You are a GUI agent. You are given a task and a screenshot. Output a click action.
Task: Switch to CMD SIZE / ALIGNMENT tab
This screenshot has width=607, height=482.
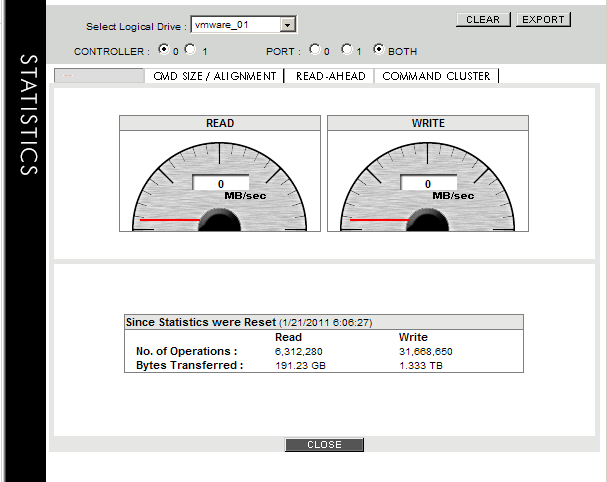pos(214,76)
